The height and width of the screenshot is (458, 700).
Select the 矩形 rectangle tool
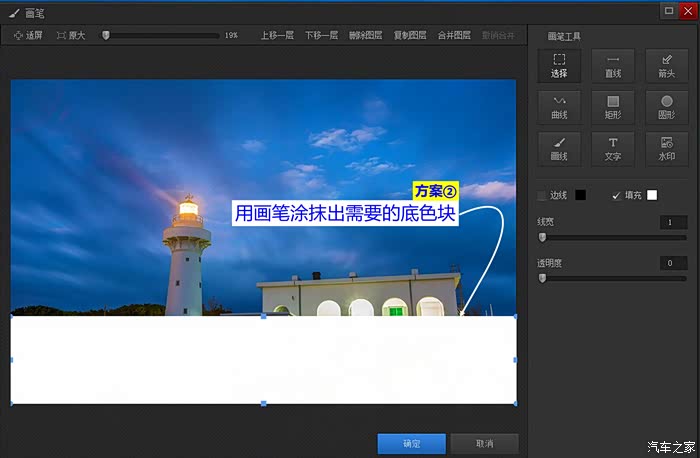[613, 107]
